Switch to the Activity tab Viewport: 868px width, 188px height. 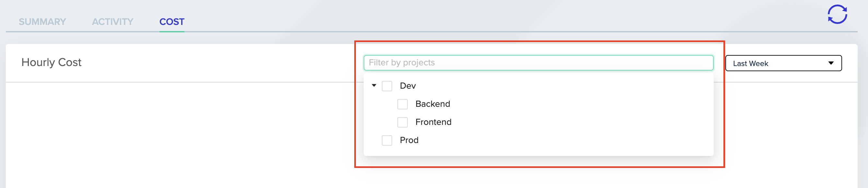112,22
